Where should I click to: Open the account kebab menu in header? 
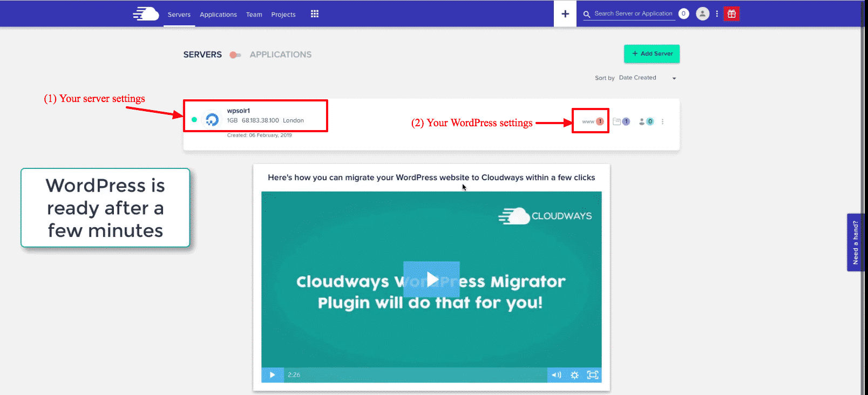click(x=717, y=13)
